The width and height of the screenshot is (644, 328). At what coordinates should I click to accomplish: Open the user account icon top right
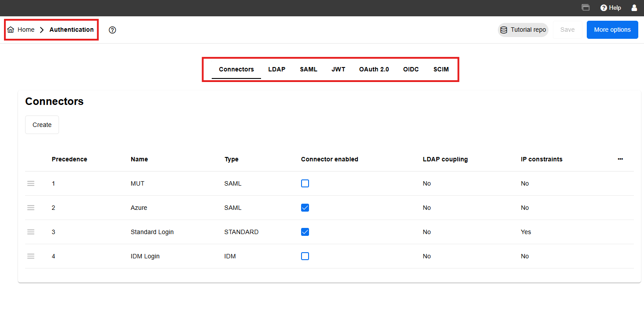pos(634,7)
